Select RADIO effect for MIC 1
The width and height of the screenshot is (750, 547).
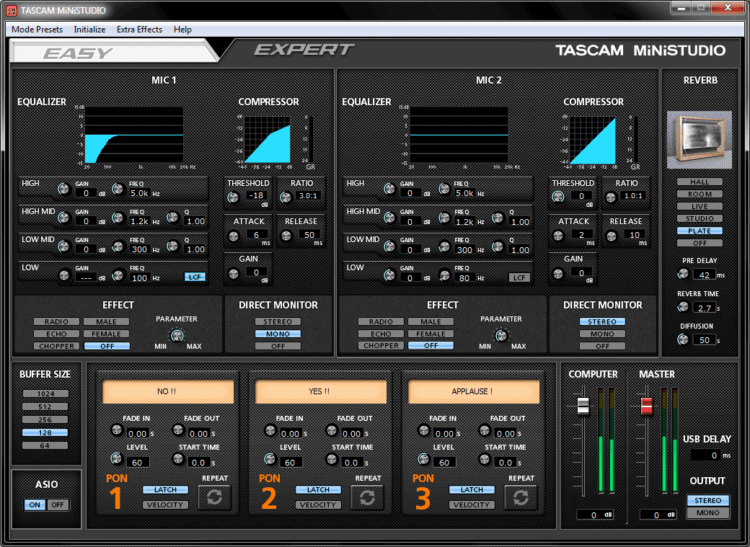(x=56, y=322)
